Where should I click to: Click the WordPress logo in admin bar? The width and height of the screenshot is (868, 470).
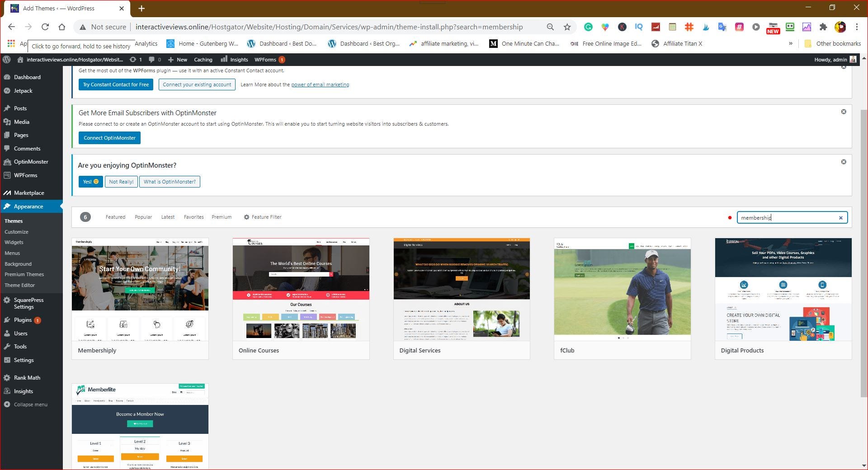(x=7, y=60)
